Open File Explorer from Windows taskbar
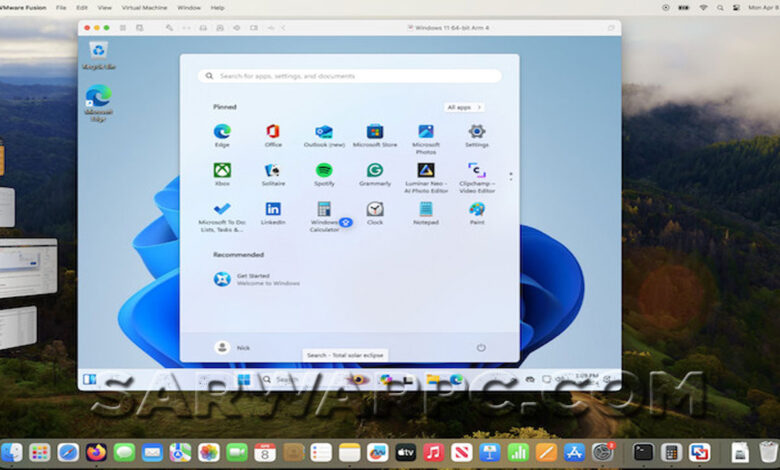Image resolution: width=780 pixels, height=470 pixels. 433,379
